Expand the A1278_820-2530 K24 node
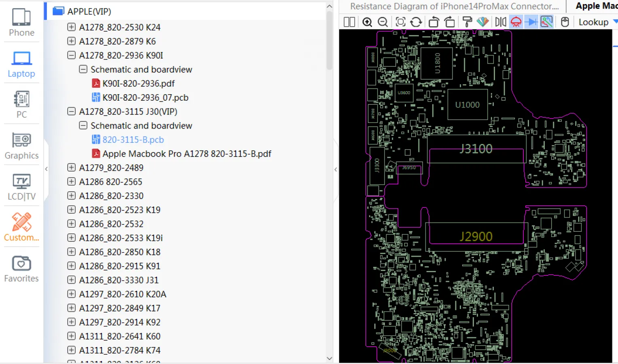The image size is (618, 364). coord(71,27)
